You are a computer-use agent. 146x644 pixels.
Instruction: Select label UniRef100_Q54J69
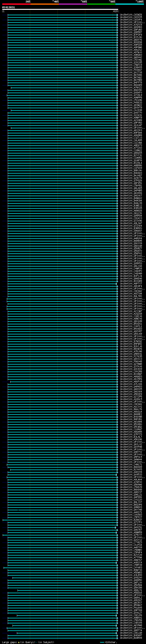click(x=131, y=334)
